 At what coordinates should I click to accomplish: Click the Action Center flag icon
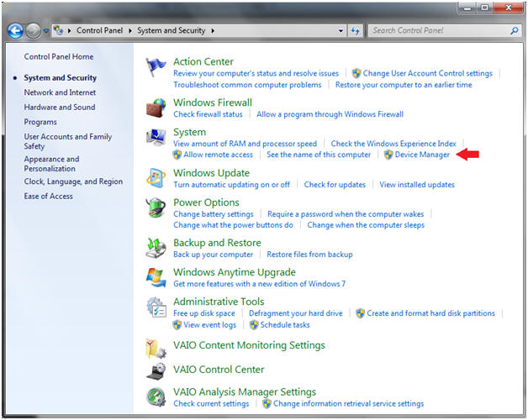pos(156,67)
